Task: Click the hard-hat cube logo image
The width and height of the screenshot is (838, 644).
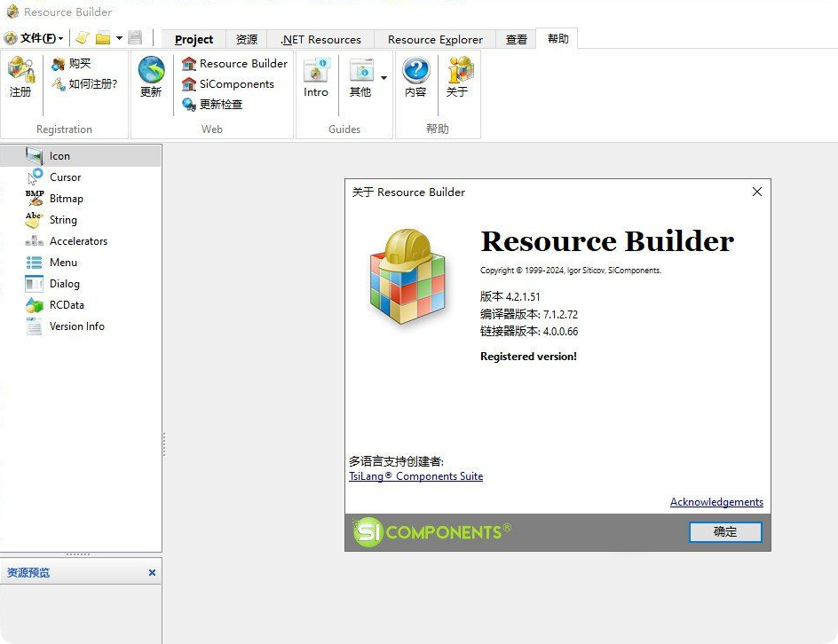Action: 407,277
